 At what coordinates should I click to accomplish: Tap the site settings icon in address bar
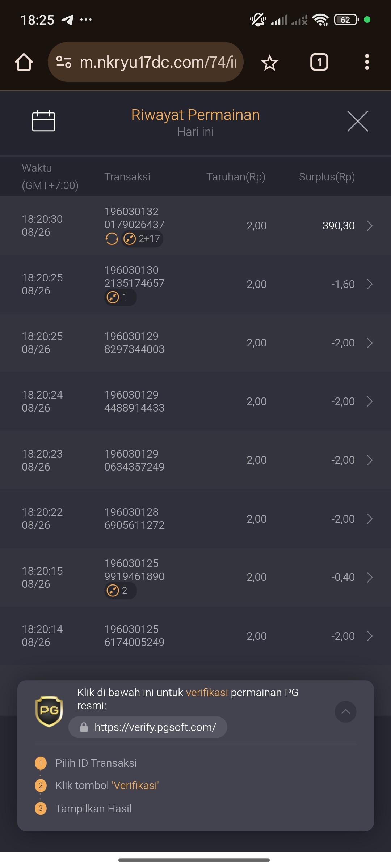tap(64, 62)
